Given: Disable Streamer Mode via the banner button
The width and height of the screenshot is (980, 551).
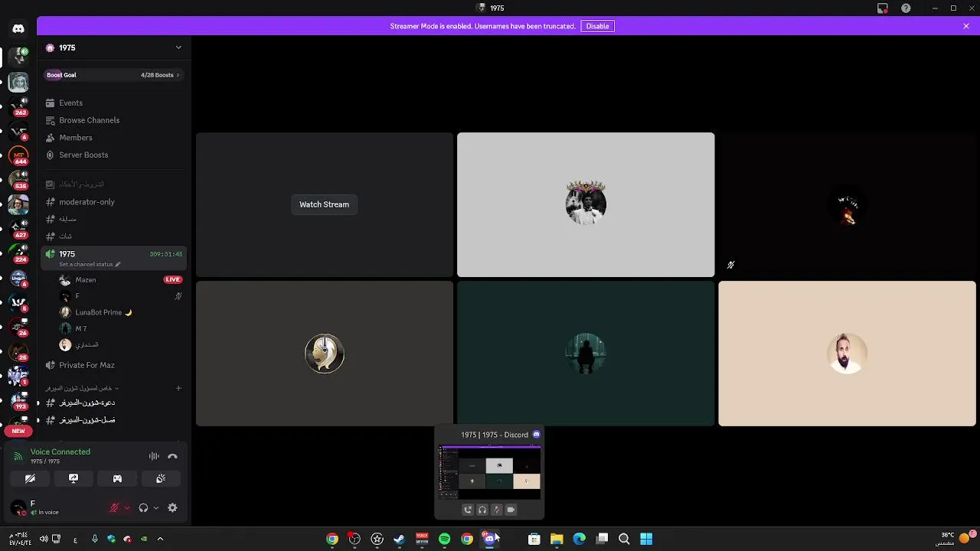Looking at the screenshot, I should coord(597,26).
